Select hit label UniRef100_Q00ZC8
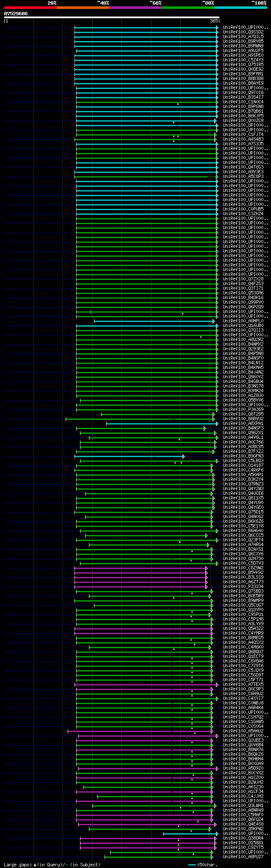Screen dimensions: 271x868 243,120
